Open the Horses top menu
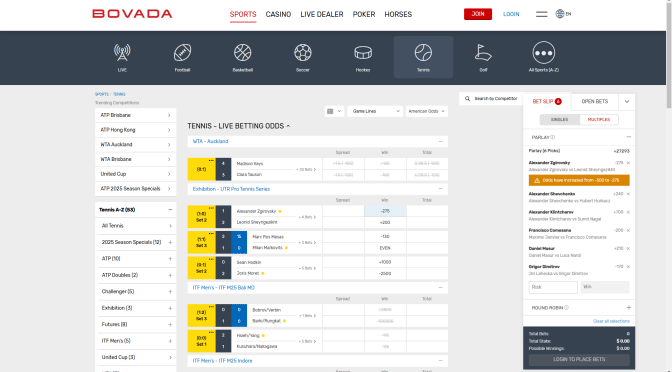 pos(398,15)
